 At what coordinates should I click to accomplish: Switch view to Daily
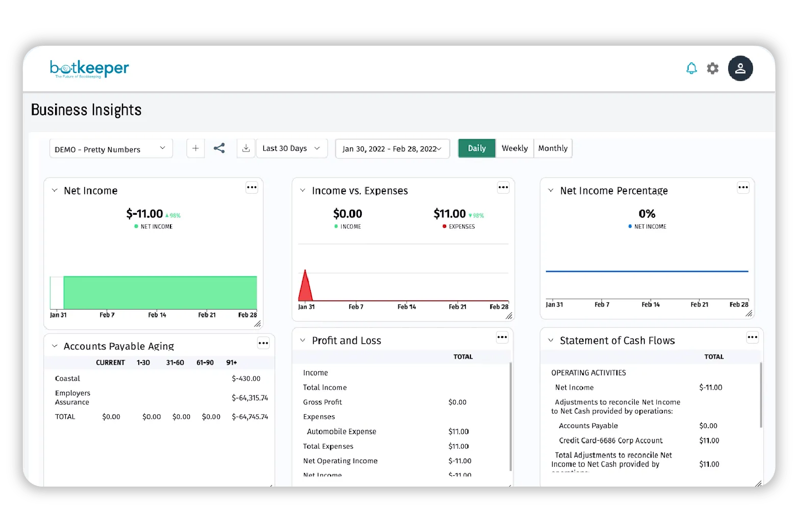(477, 148)
